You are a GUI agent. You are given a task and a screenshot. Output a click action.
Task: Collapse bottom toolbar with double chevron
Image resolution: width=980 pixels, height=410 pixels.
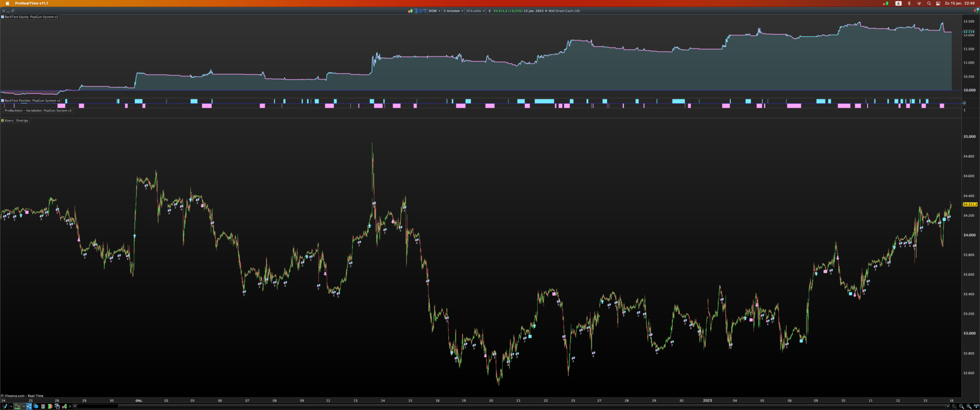(70, 406)
